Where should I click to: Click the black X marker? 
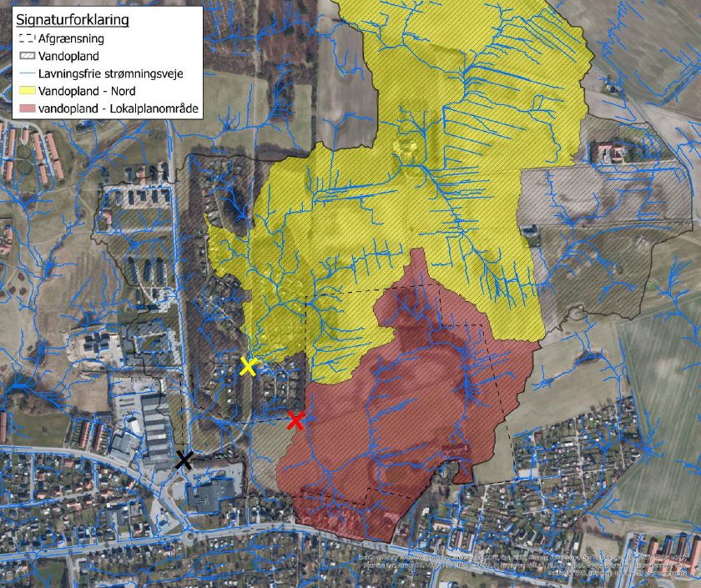tap(184, 460)
